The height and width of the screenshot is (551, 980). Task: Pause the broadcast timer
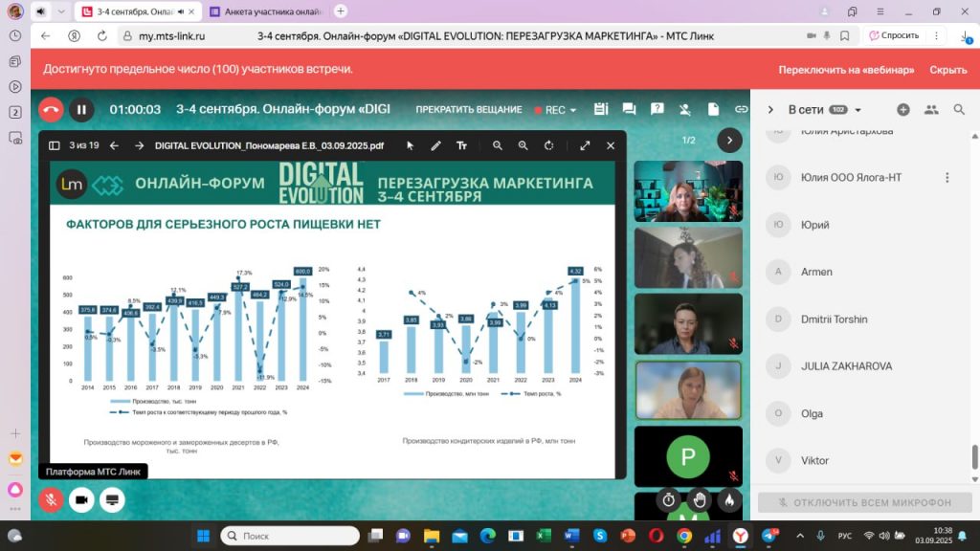[x=81, y=109]
